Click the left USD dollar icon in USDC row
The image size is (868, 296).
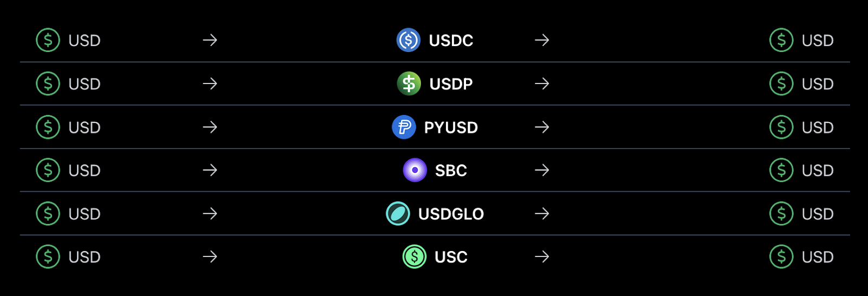tap(48, 40)
